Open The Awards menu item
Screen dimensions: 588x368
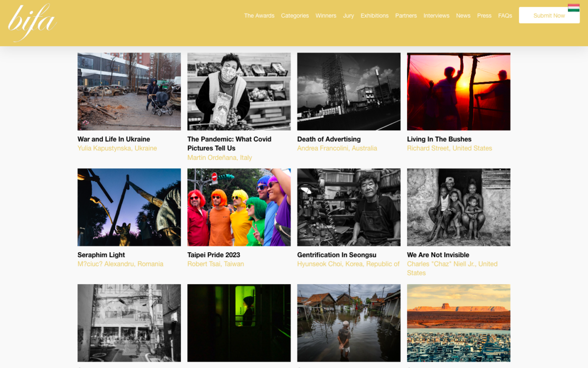pyautogui.click(x=259, y=16)
